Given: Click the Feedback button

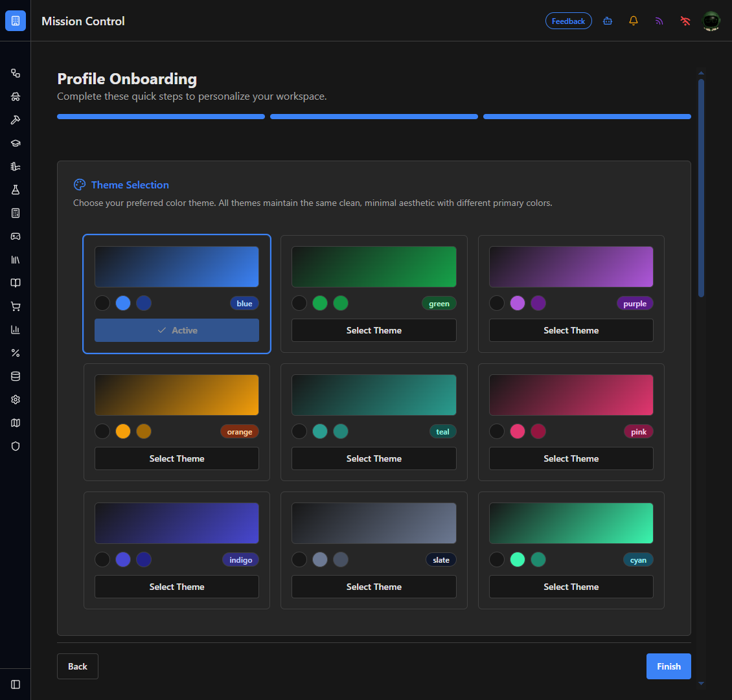Looking at the screenshot, I should tap(568, 21).
